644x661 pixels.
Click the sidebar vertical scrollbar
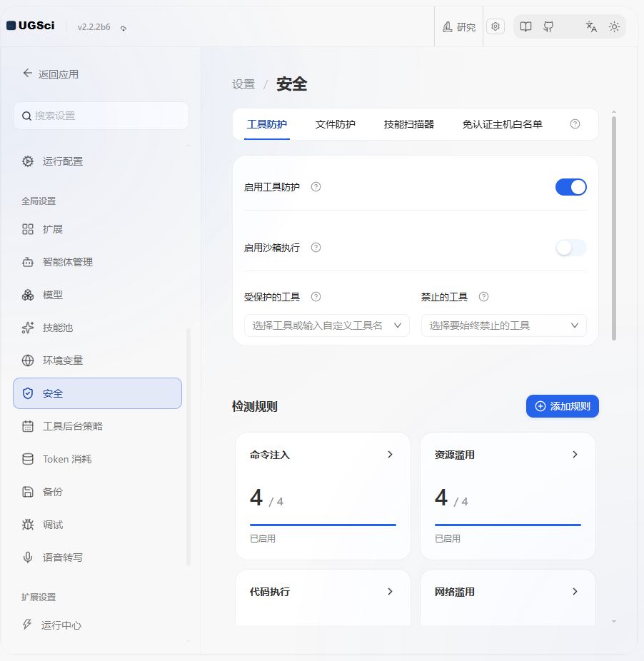tap(188, 447)
